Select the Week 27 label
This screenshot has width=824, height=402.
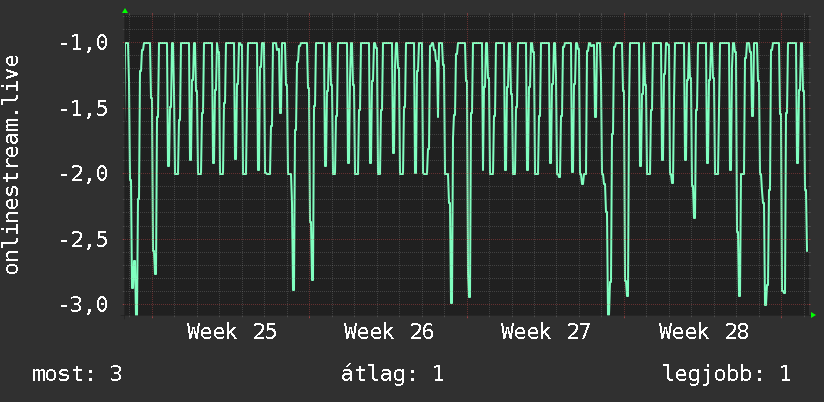pos(546,332)
